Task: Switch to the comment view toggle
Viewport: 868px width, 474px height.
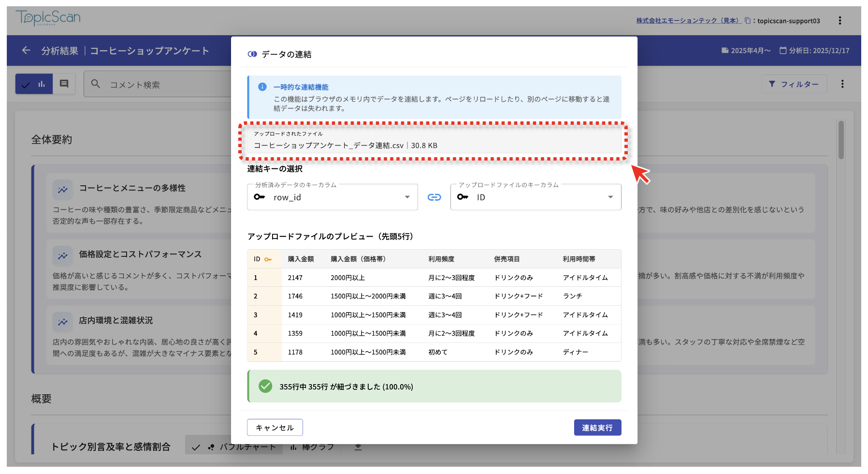Action: (x=64, y=84)
